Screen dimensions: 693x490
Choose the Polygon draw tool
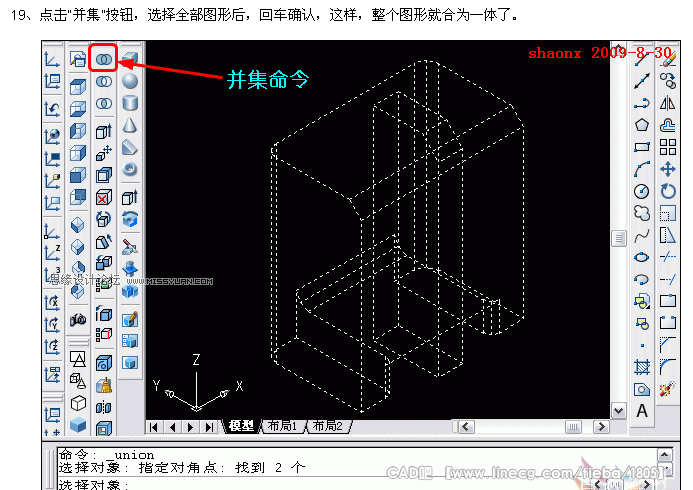coord(642,125)
